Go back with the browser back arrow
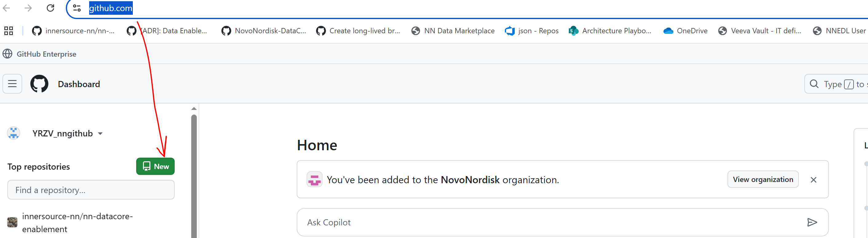This screenshot has width=868, height=238. point(6,8)
